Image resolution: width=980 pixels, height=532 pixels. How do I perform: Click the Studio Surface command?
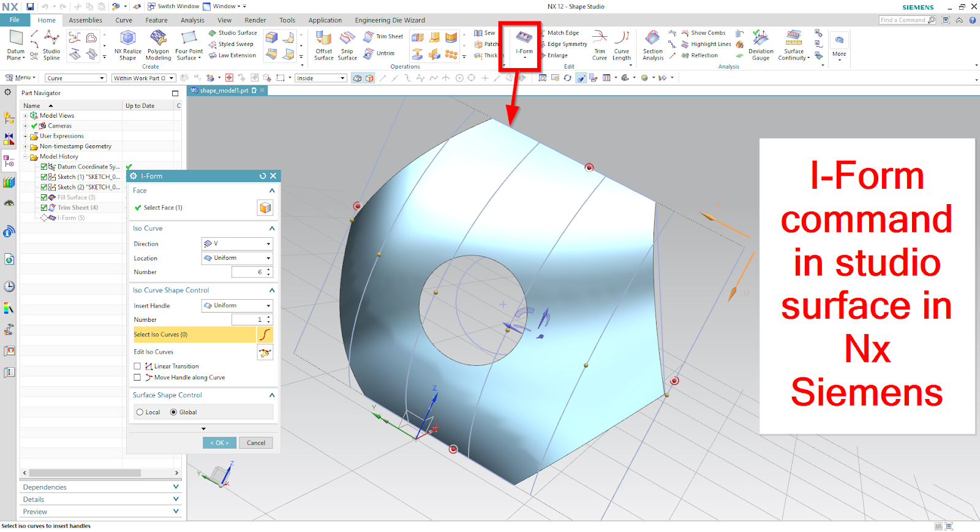[x=233, y=33]
